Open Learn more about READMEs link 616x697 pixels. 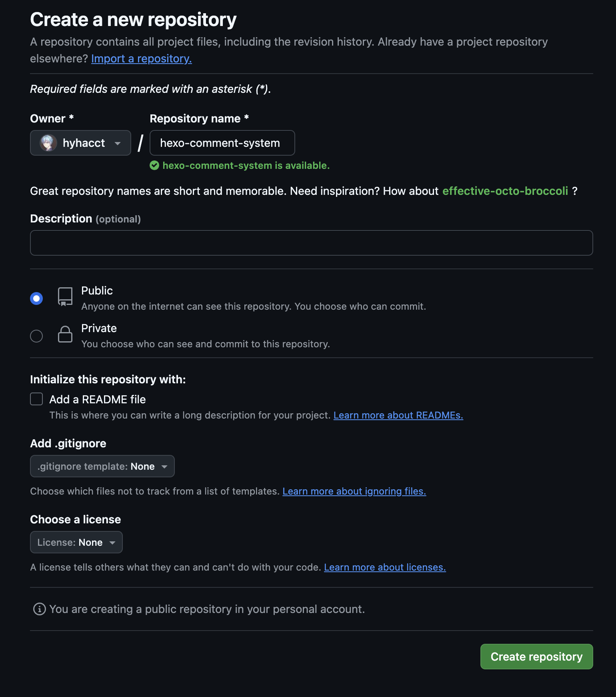click(x=398, y=415)
